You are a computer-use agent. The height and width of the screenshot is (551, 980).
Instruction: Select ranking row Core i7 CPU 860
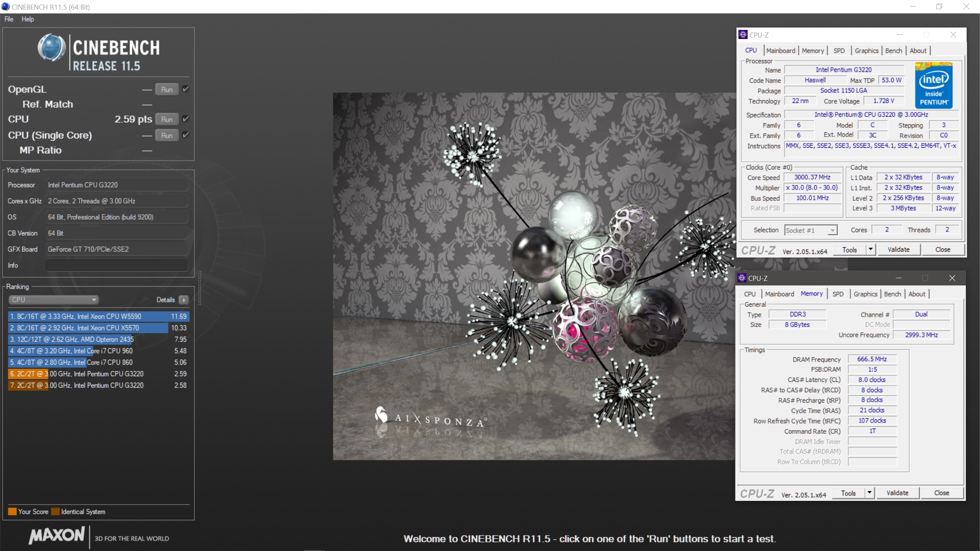(x=98, y=362)
